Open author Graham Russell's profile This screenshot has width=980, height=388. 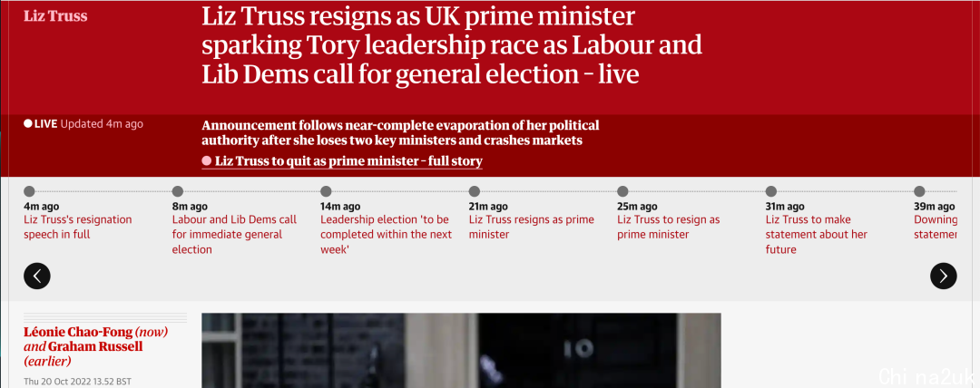click(95, 346)
